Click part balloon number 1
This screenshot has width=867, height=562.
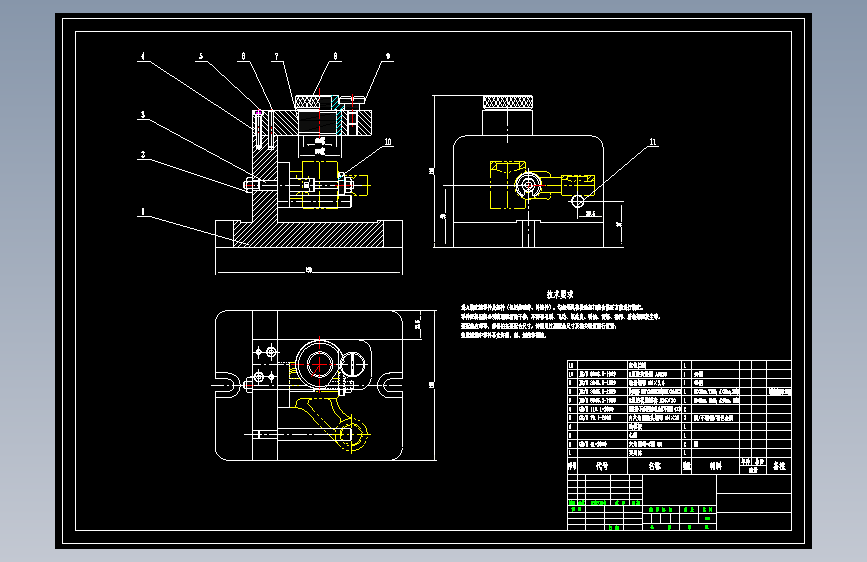[143, 211]
